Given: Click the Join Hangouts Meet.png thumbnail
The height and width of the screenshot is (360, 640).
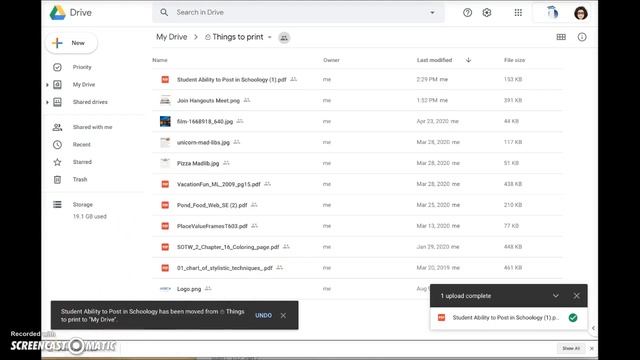Looking at the screenshot, I should click(165, 100).
